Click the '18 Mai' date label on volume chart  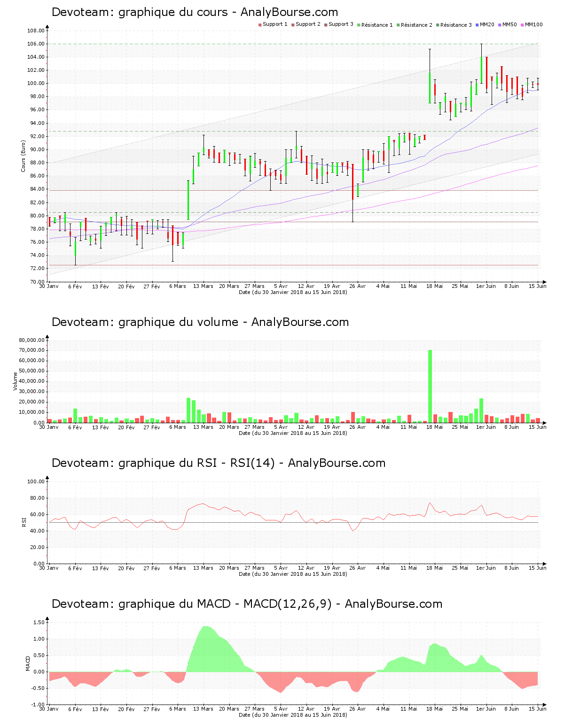click(435, 427)
